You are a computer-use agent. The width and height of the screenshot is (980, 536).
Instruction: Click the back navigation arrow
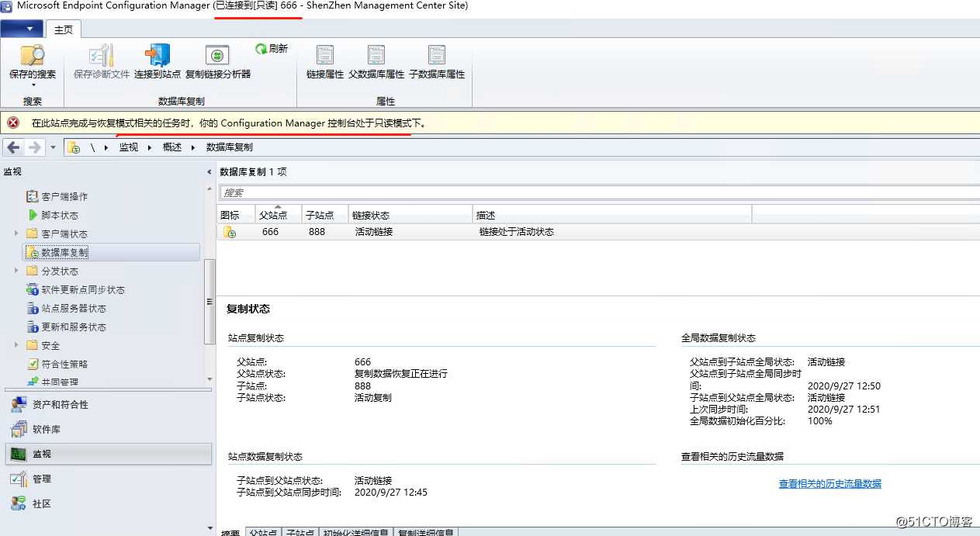(13, 147)
